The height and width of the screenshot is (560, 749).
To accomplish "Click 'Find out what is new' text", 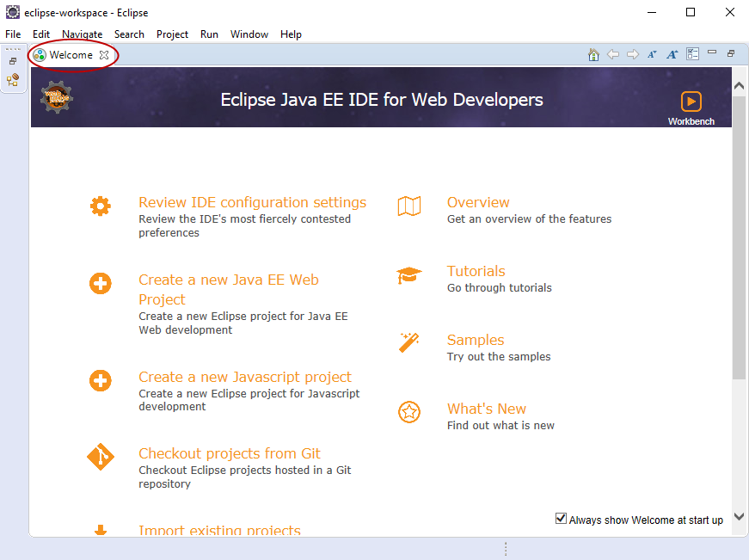I will pyautogui.click(x=500, y=425).
